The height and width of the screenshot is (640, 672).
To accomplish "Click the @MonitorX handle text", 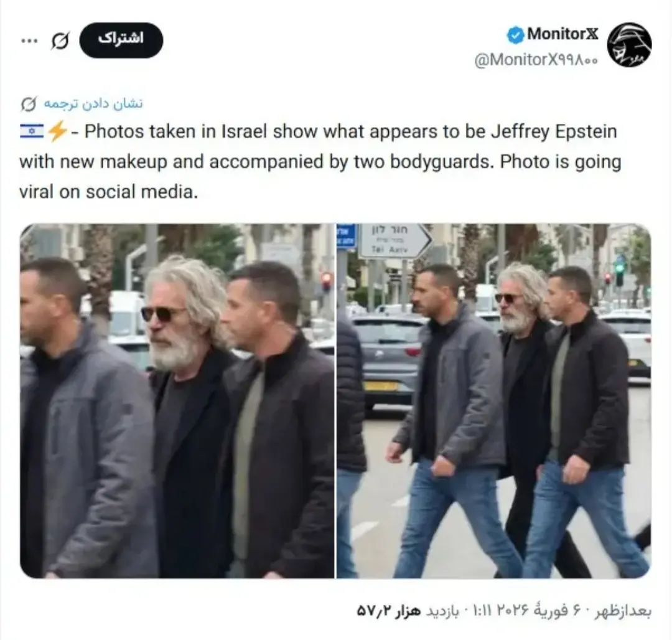I will 536,60.
